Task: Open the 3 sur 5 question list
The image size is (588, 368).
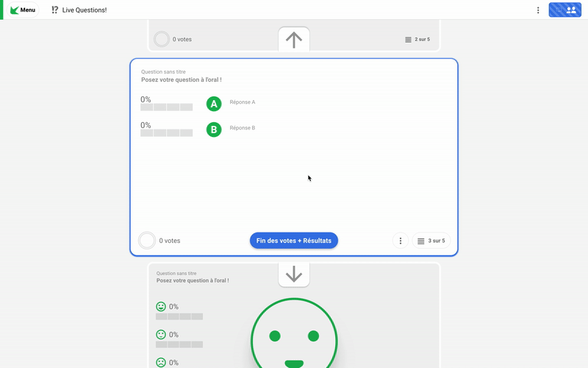Action: click(431, 241)
